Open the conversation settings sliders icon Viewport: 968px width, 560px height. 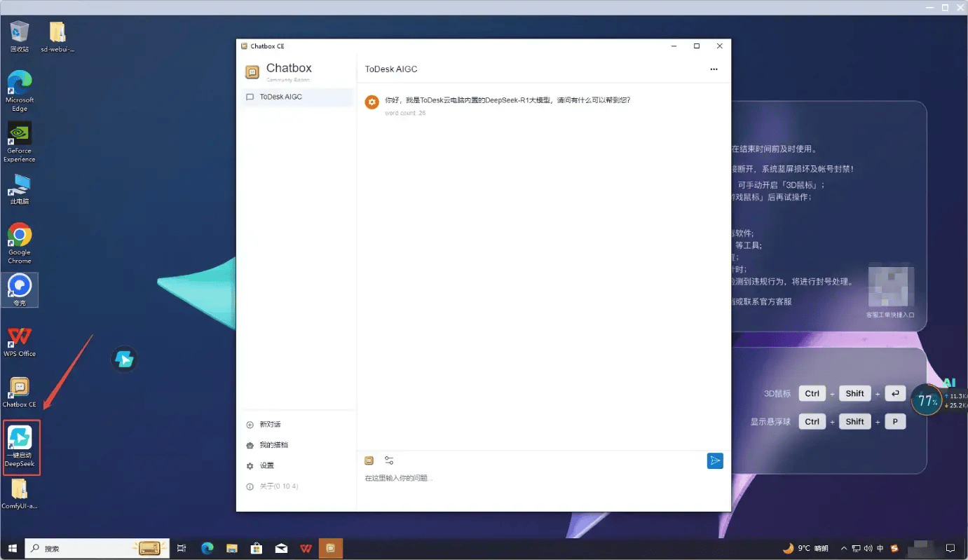[389, 460]
